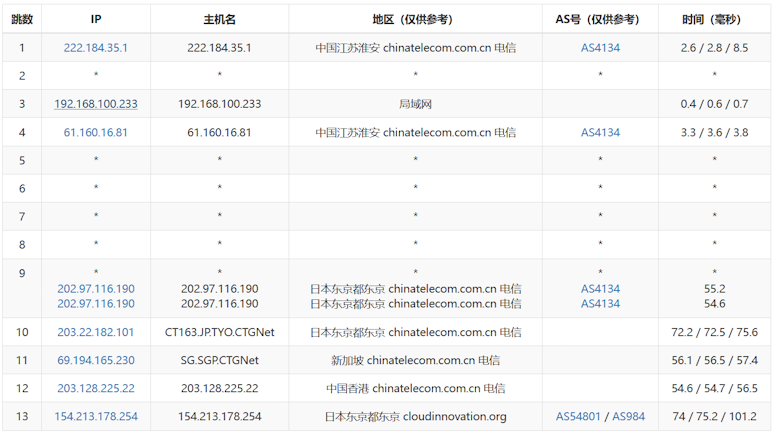
Task: Click the 中国香港 chinatelecom.com.cn 电信 region cell
Action: (415, 388)
